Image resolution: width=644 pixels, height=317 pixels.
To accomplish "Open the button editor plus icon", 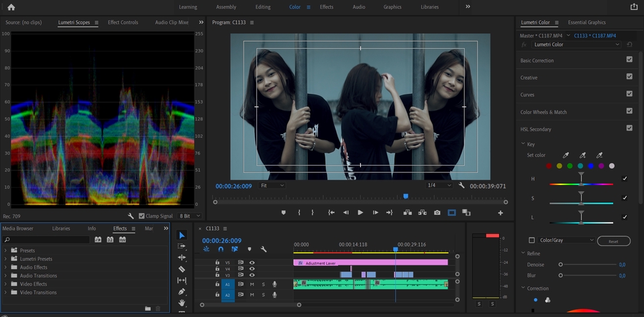I will tap(500, 213).
